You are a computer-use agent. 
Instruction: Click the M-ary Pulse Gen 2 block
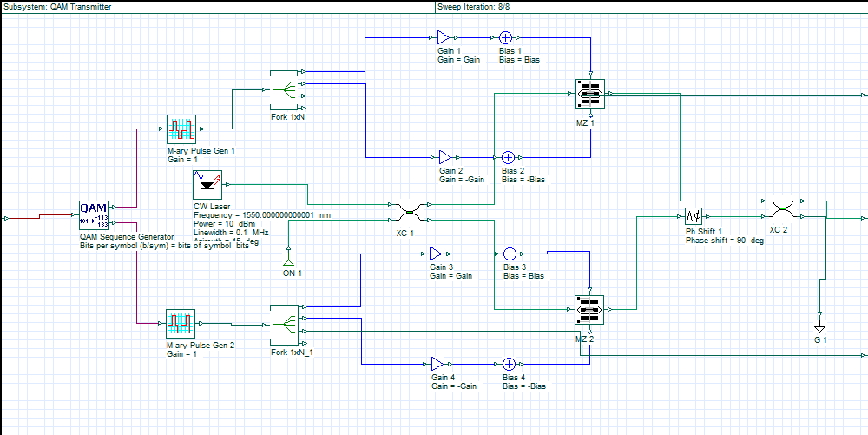point(181,324)
